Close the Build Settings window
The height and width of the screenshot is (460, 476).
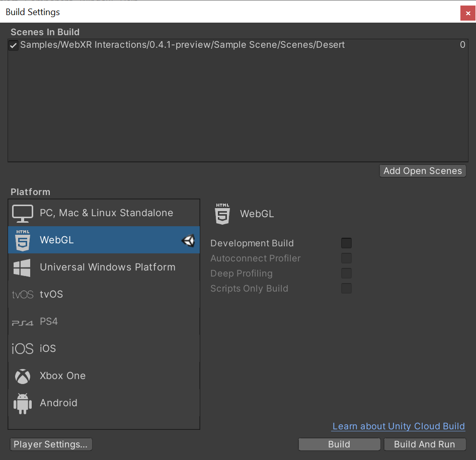coord(468,14)
